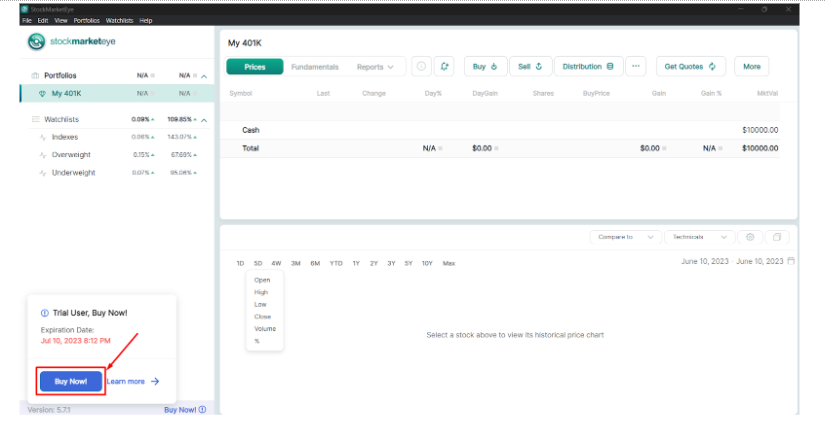The height and width of the screenshot is (436, 826).
Task: Click the arrow next to Learn more
Action: click(x=155, y=381)
